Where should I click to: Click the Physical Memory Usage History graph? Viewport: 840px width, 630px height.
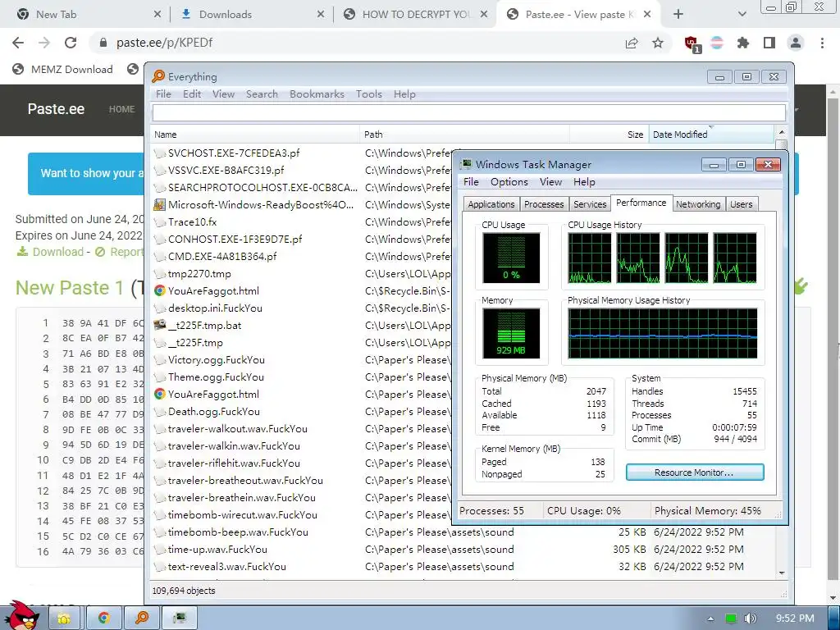tap(663, 333)
